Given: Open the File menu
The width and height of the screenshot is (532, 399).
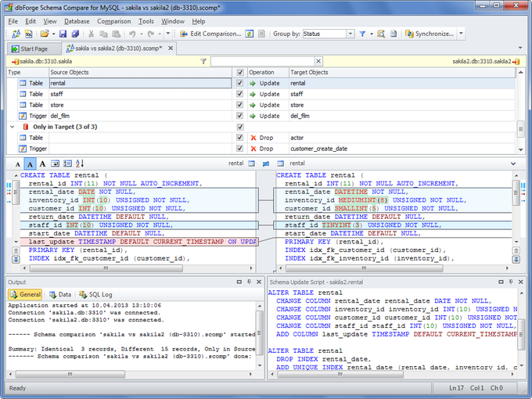Looking at the screenshot, I should click(13, 21).
